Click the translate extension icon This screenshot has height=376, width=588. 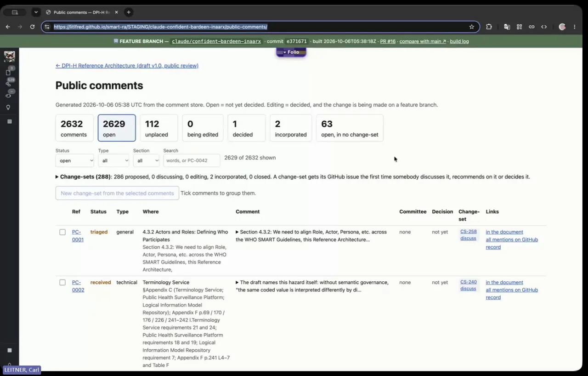point(507,27)
